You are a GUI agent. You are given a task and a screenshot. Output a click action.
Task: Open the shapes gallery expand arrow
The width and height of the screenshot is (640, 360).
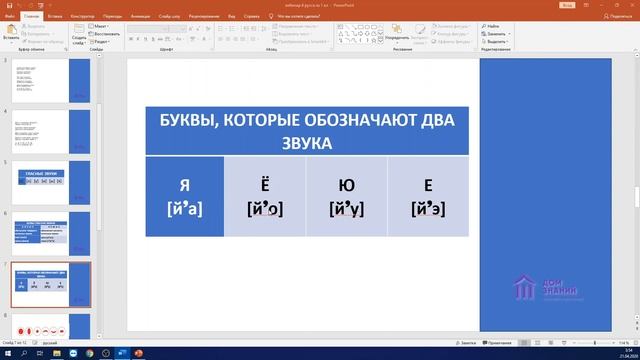point(380,41)
